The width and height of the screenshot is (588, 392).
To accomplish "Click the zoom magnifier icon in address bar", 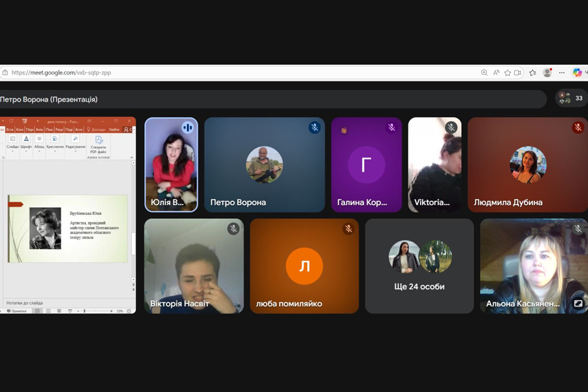I will pos(484,73).
